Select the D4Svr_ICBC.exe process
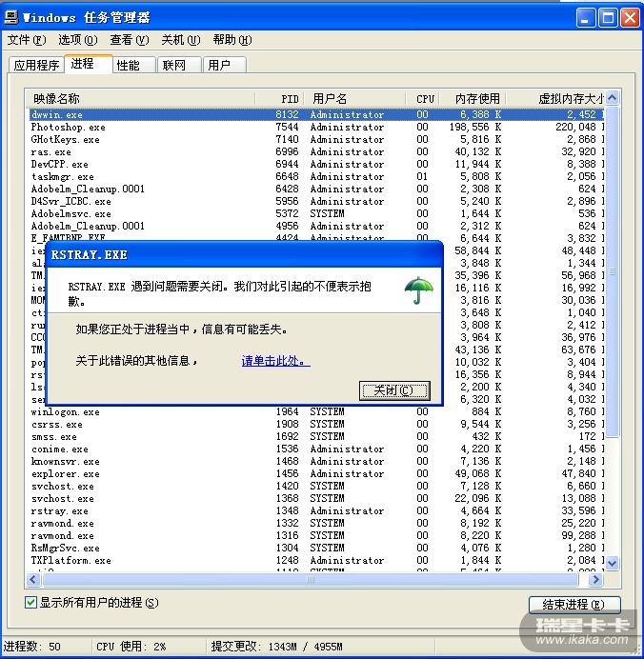The width and height of the screenshot is (644, 659). (316, 201)
